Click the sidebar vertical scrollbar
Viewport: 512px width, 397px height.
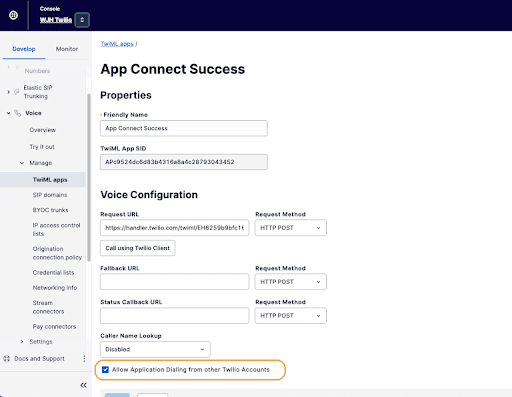click(89, 178)
